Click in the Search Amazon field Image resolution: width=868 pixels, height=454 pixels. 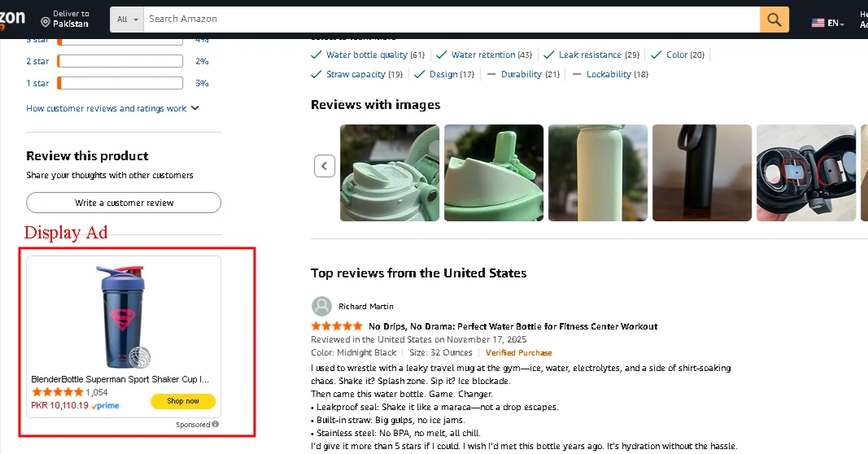[451, 19]
